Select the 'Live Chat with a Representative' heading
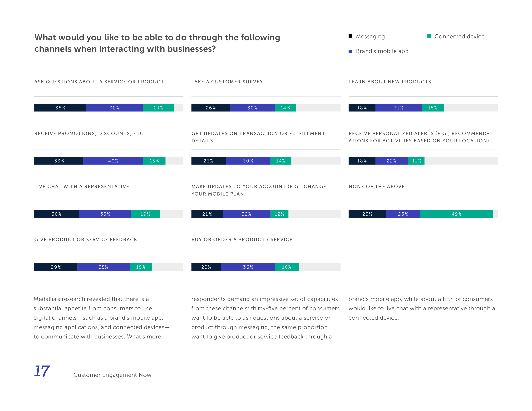This screenshot has height=411, width=532. (x=82, y=186)
